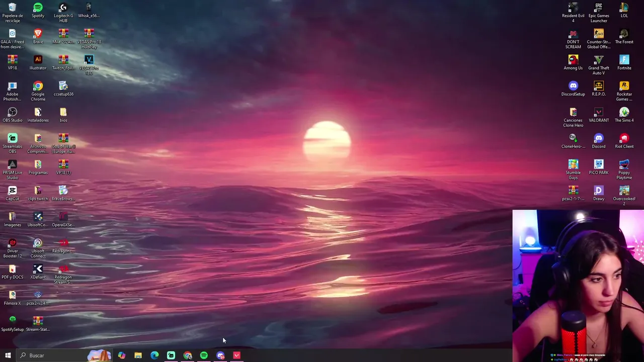This screenshot has height=362, width=644.
Task: Select the Canciones Clone Hero folder
Action: 573,117
